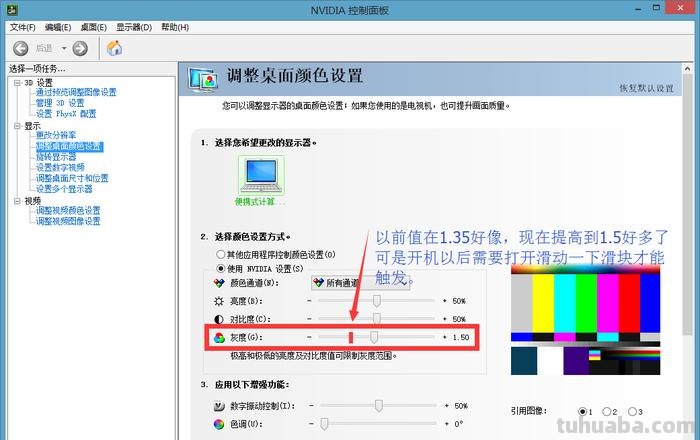Open 调整视频图像设置 task
Viewport: 700px width, 440px height.
click(x=68, y=221)
